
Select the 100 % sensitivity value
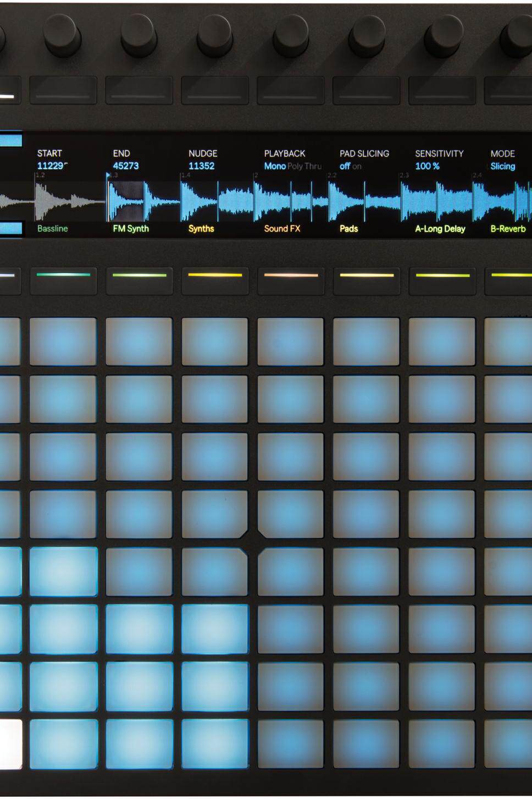(427, 166)
